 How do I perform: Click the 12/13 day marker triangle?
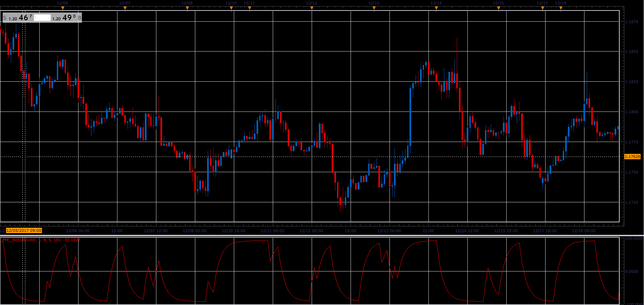coord(374,8)
